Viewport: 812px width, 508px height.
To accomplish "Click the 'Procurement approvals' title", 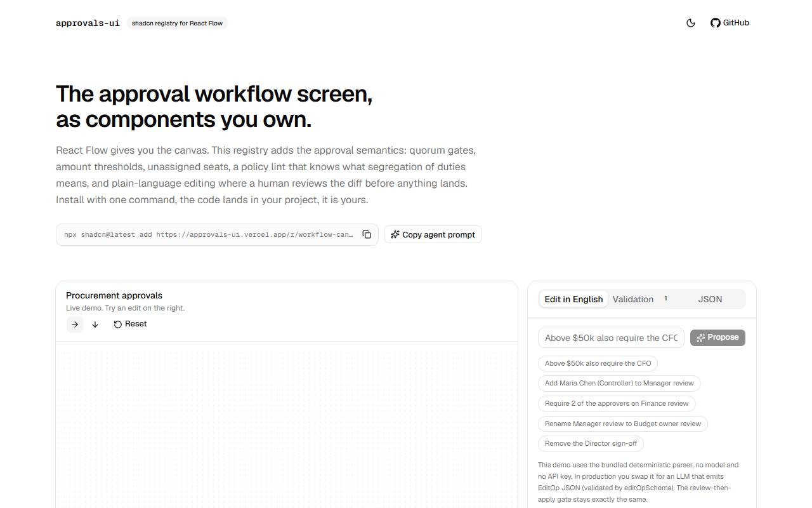I will (x=114, y=295).
